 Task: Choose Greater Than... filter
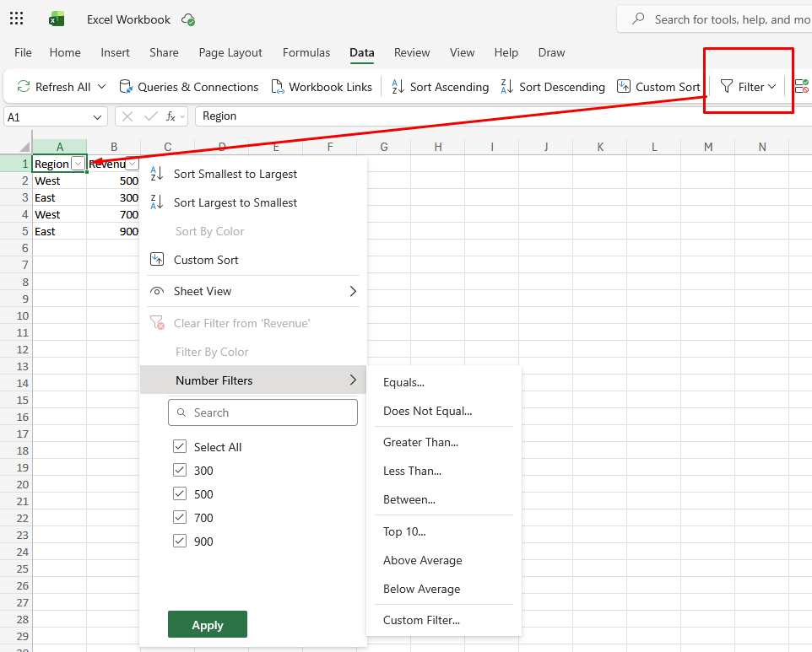pos(444,443)
